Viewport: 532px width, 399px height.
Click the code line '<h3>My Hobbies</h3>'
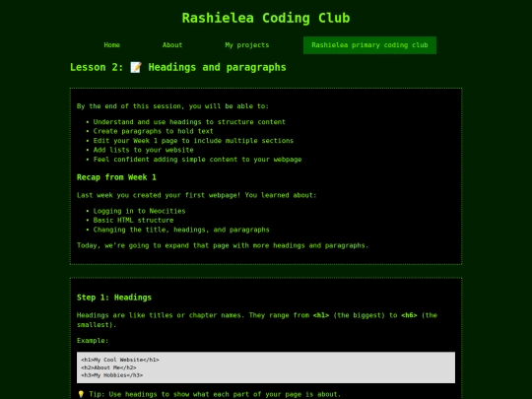tap(112, 375)
